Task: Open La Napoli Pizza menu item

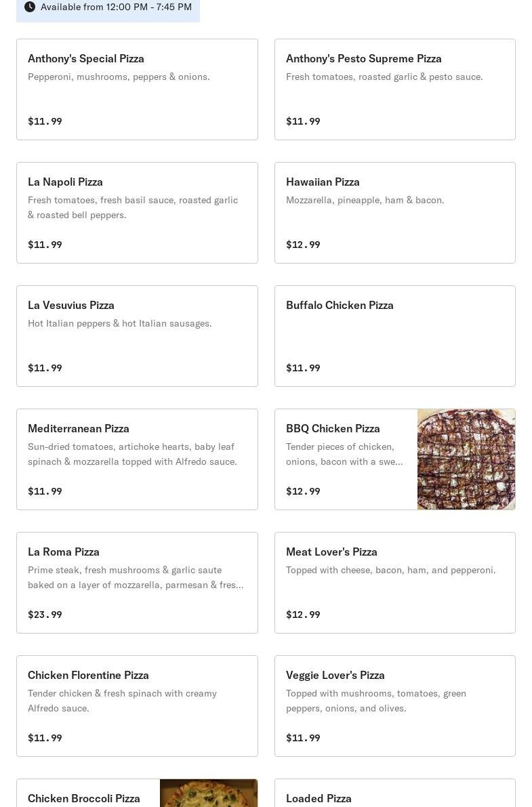Action: pos(137,213)
